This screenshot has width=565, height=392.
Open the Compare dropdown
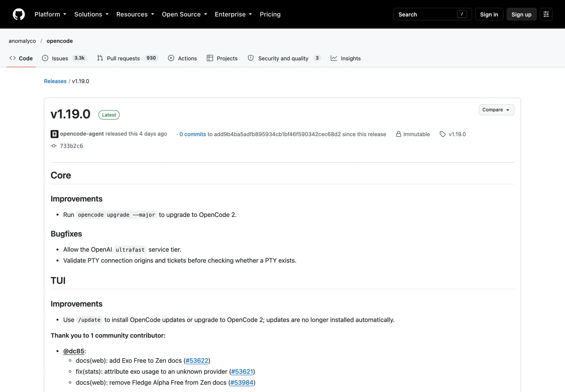click(496, 110)
